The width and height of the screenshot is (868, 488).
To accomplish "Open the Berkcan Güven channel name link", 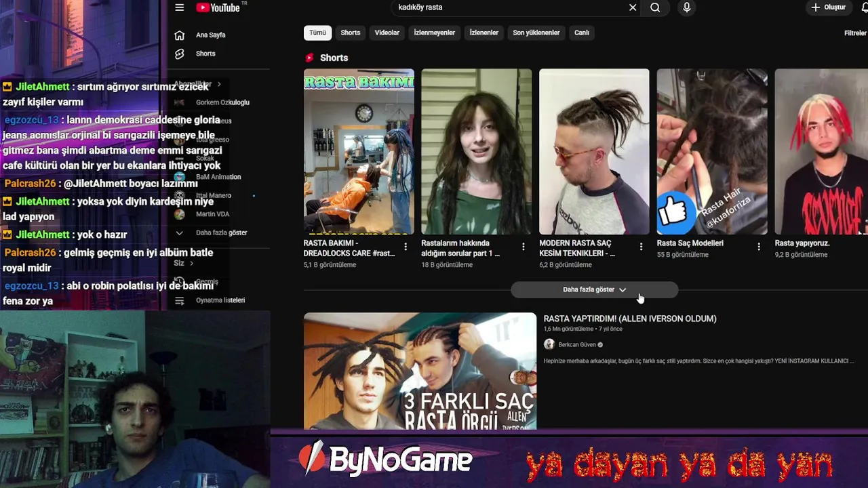I will 577,344.
